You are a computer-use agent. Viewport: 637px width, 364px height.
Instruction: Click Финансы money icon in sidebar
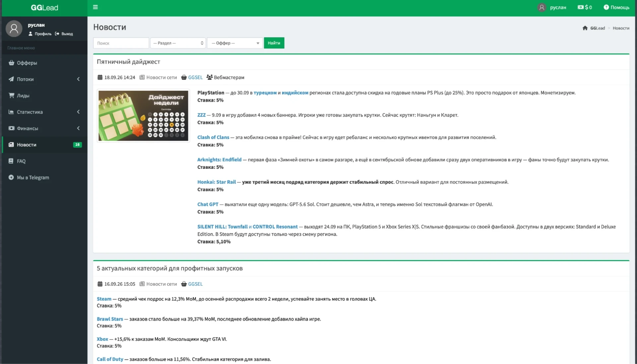[11, 128]
